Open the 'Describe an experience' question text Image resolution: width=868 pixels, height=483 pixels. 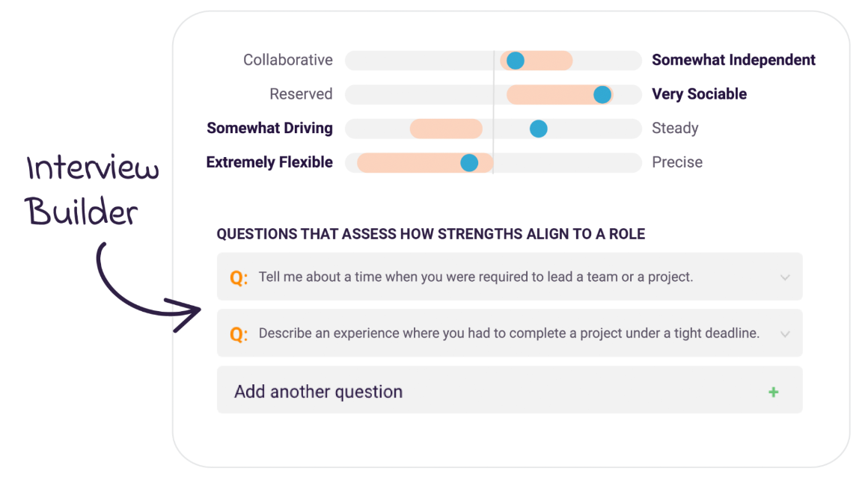point(509,334)
